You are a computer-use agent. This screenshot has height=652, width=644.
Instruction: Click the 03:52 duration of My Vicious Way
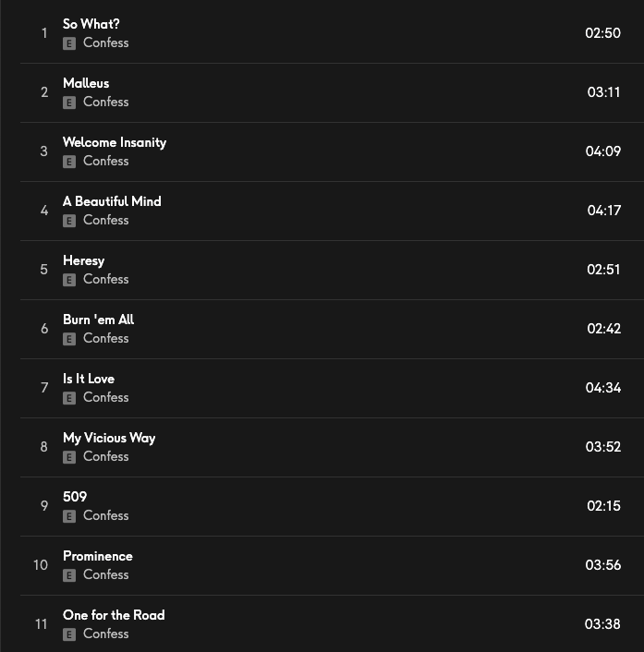(602, 447)
